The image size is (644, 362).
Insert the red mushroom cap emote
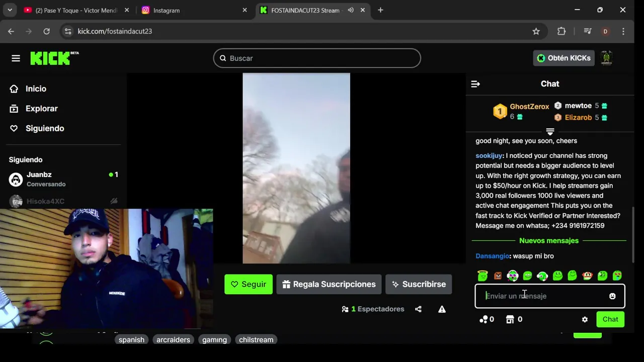587,276
